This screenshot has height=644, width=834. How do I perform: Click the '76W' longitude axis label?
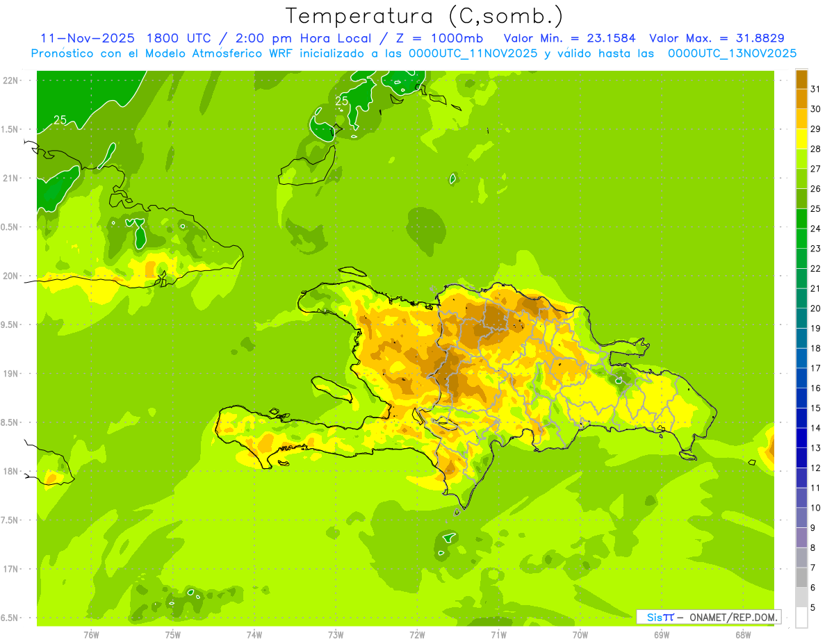[x=91, y=635]
